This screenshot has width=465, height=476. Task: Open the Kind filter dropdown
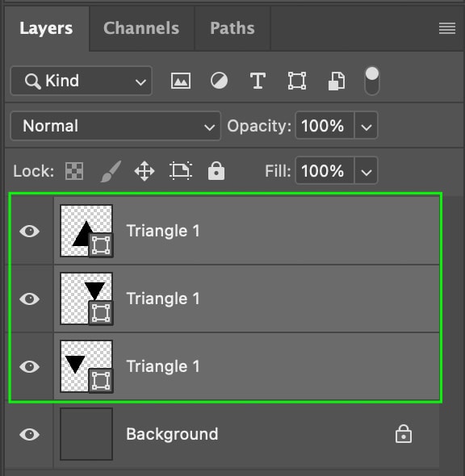point(81,81)
